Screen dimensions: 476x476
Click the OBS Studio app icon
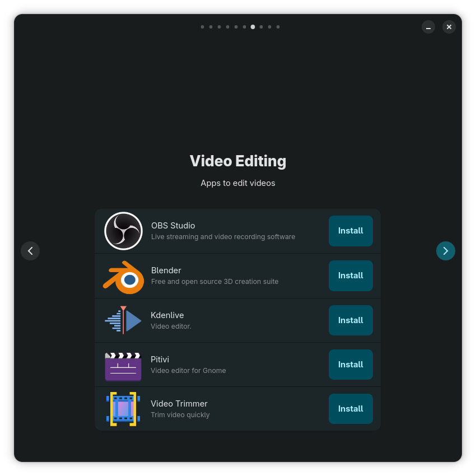(123, 231)
